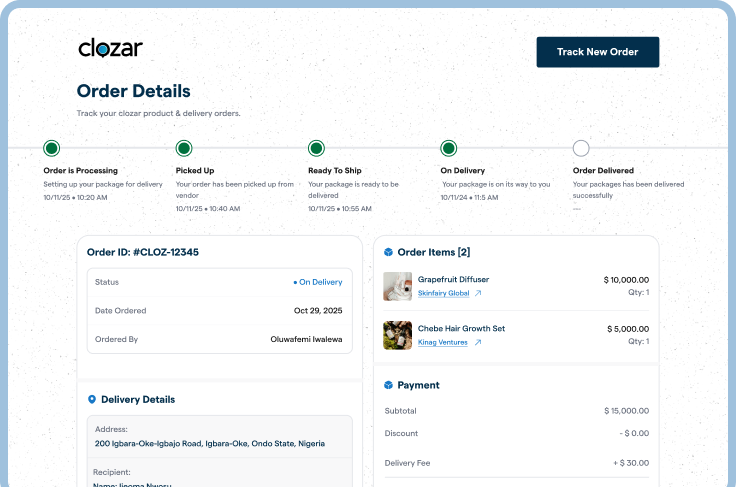Screen dimensions: 736x487
Task: Click the Order Details page heading
Action: tap(133, 91)
